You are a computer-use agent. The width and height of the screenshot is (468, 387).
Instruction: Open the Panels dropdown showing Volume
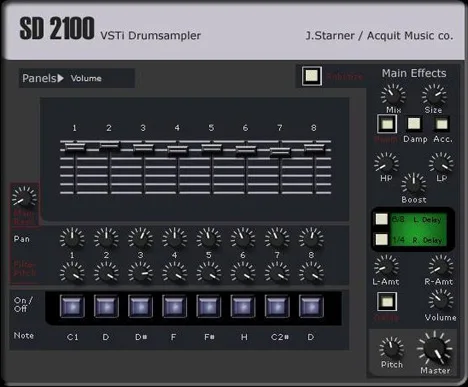tap(77, 78)
